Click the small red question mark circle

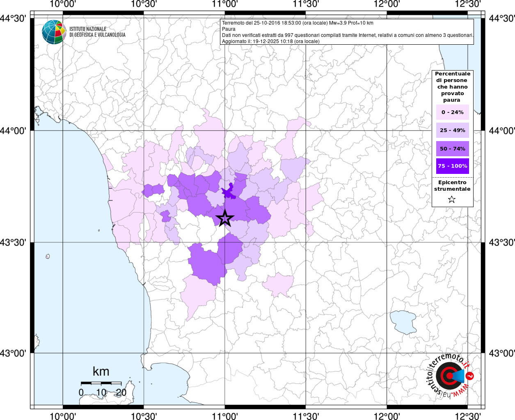[470, 375]
